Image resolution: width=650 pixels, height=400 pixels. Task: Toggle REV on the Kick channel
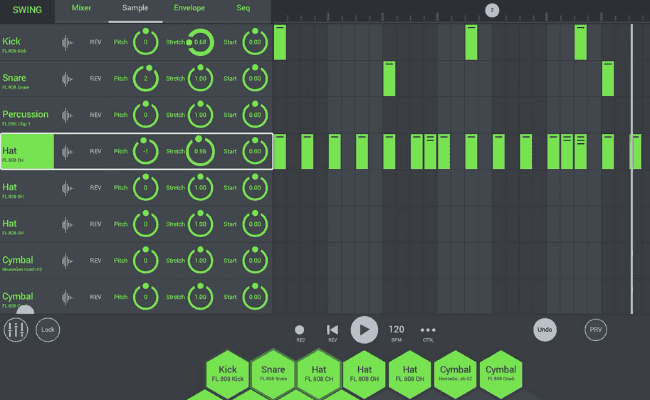[x=95, y=42]
